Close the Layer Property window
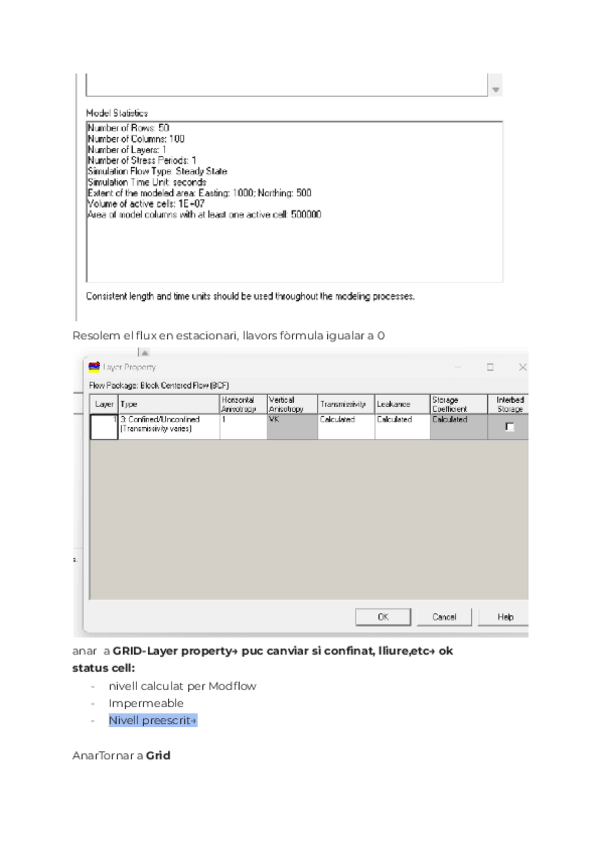This screenshot has height=848, width=600. (x=522, y=367)
